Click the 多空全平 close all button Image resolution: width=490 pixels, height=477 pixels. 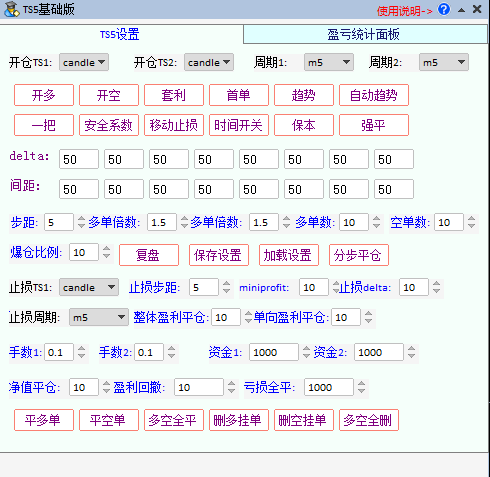[x=174, y=420]
